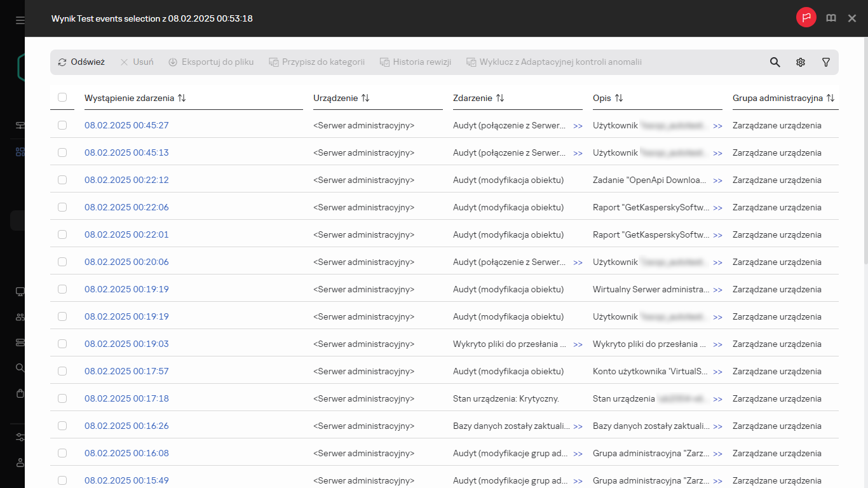Expand Zdarzenie text in 00:45:13 row
868x488 pixels.
[578, 153]
